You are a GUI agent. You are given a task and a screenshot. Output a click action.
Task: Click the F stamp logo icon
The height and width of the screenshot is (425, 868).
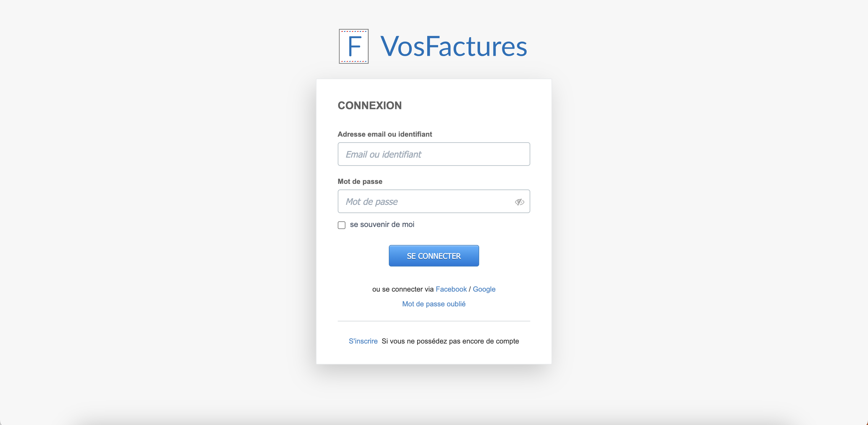(353, 46)
